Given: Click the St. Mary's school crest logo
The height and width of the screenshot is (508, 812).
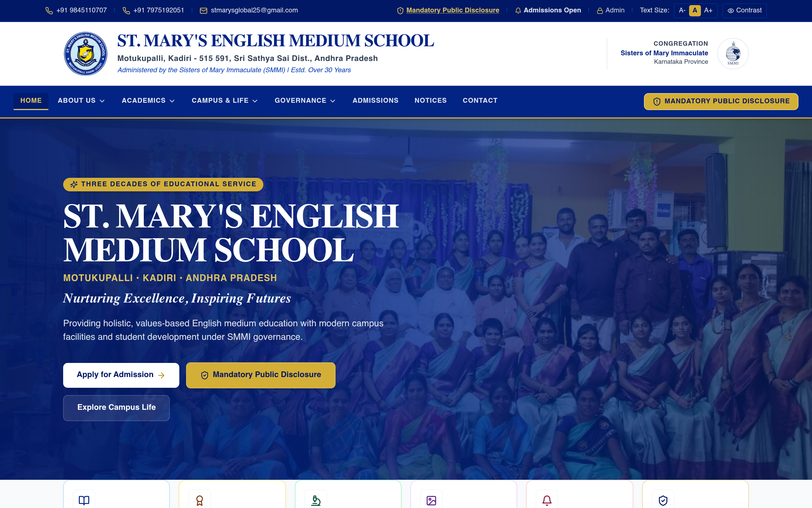Looking at the screenshot, I should 85,54.
